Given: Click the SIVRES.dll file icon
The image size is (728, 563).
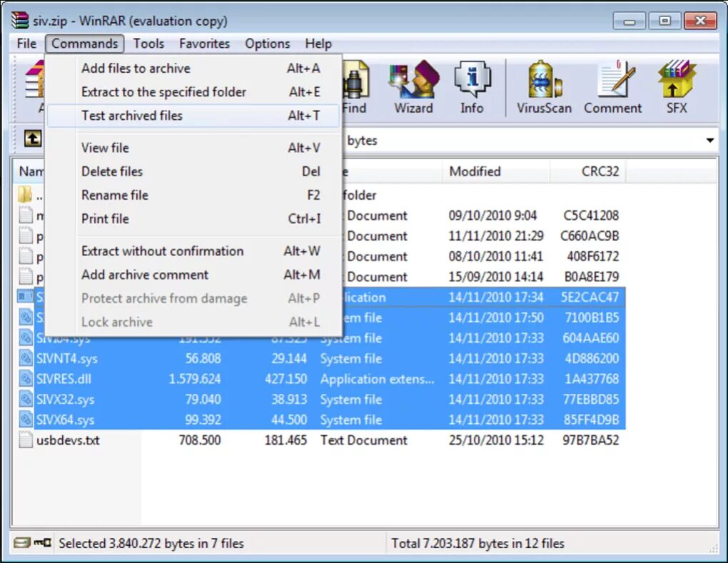Looking at the screenshot, I should [25, 379].
